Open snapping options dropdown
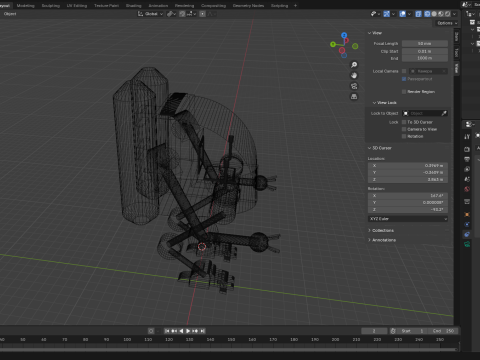480x360 pixels. (x=191, y=14)
